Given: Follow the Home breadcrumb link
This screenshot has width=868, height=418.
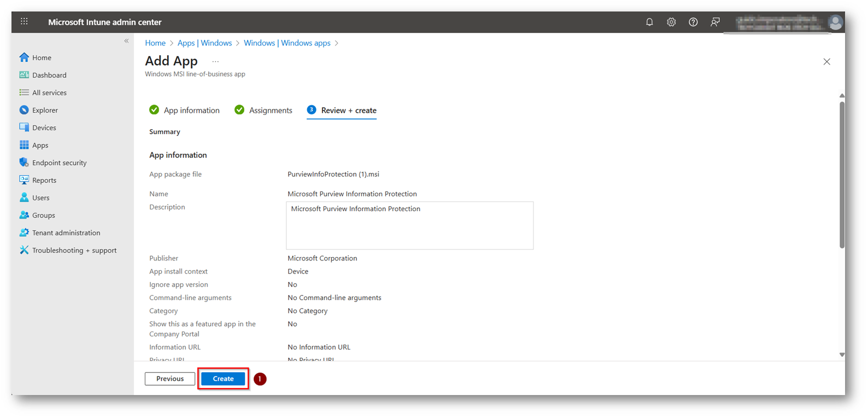Looking at the screenshot, I should tap(155, 43).
